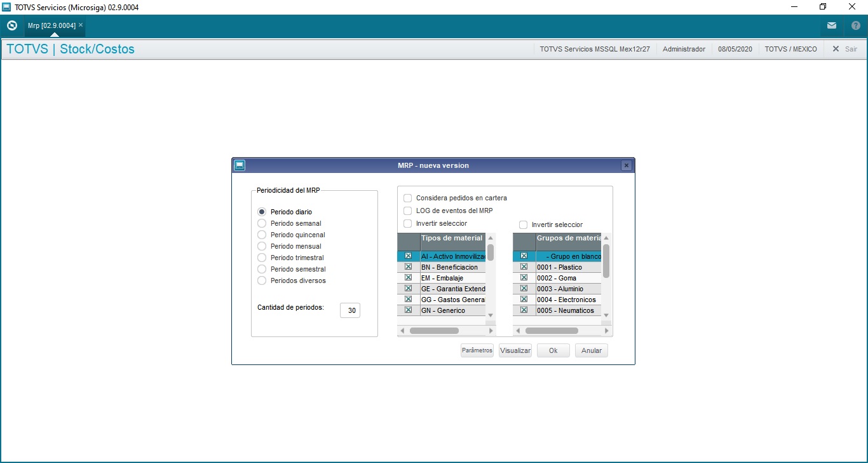Click Grupos de material scroll down arrow
The width and height of the screenshot is (868, 463).
606,315
